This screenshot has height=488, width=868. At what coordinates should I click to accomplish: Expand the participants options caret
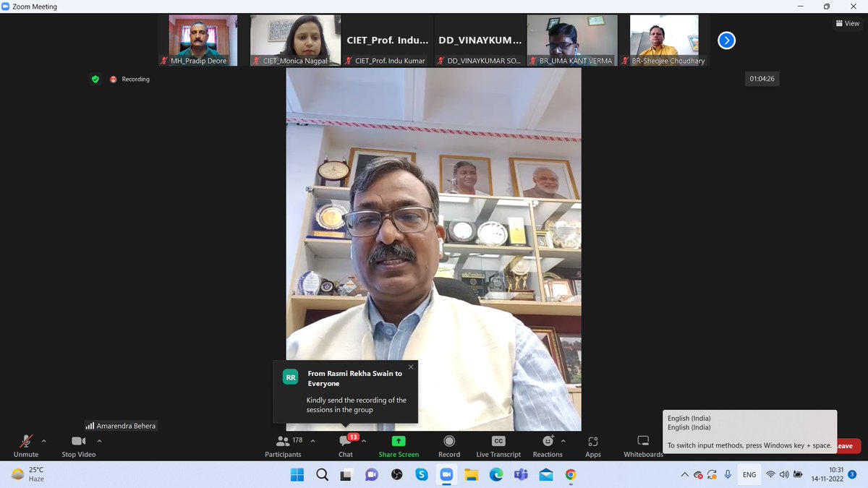point(312,440)
